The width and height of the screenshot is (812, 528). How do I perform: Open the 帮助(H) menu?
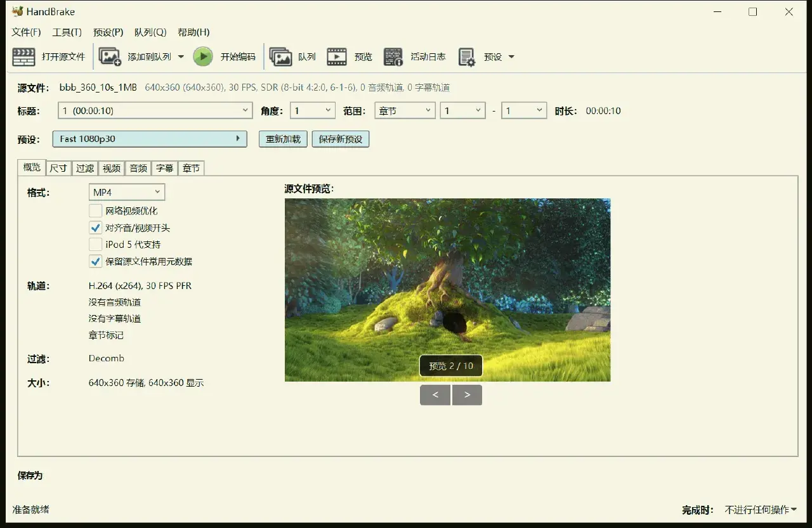pyautogui.click(x=193, y=32)
